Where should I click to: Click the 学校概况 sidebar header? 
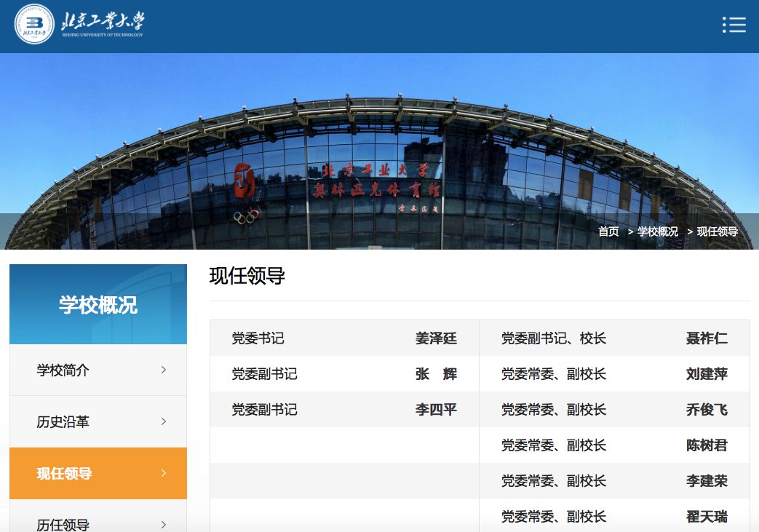point(98,304)
